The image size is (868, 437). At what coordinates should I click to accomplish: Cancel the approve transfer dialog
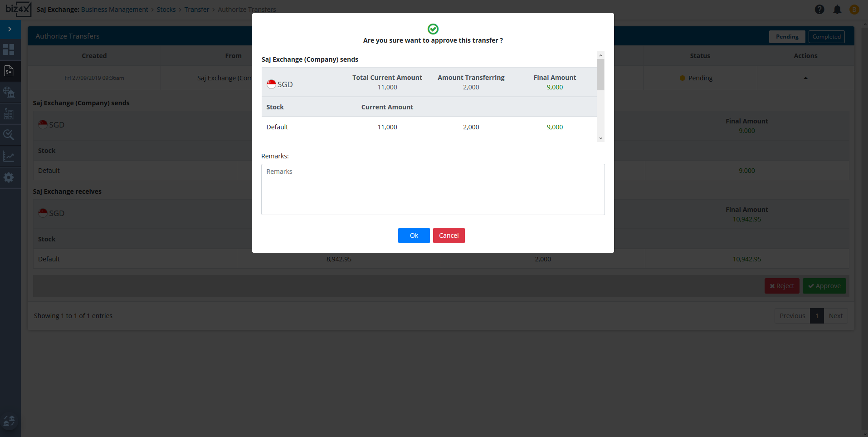coord(449,236)
